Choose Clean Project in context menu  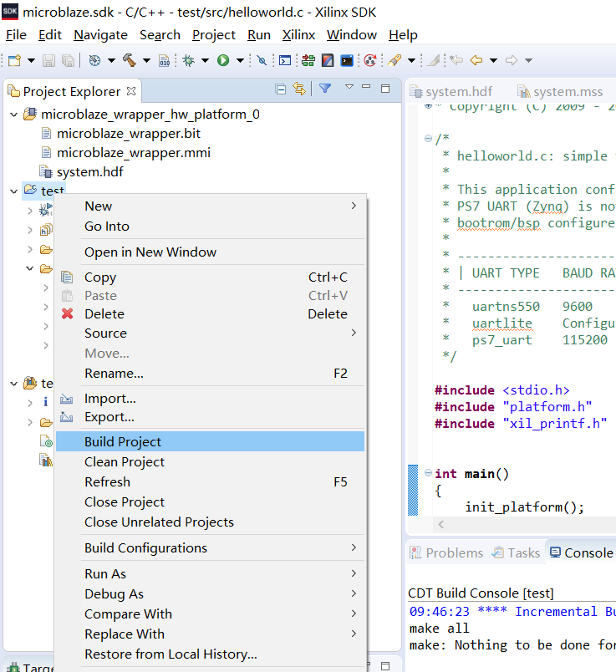point(125,462)
